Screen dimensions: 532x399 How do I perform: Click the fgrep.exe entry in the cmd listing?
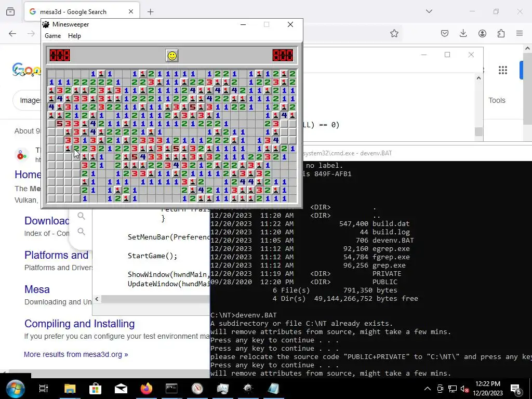391,257
